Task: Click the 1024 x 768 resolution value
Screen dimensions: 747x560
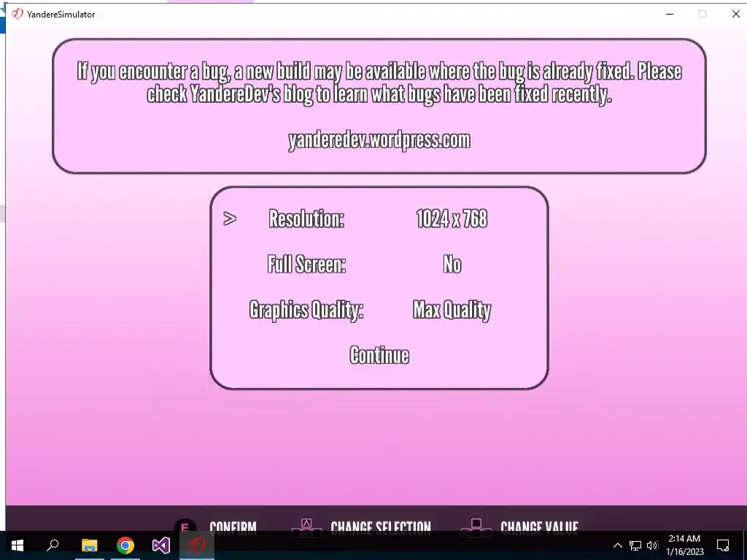Action: point(452,219)
